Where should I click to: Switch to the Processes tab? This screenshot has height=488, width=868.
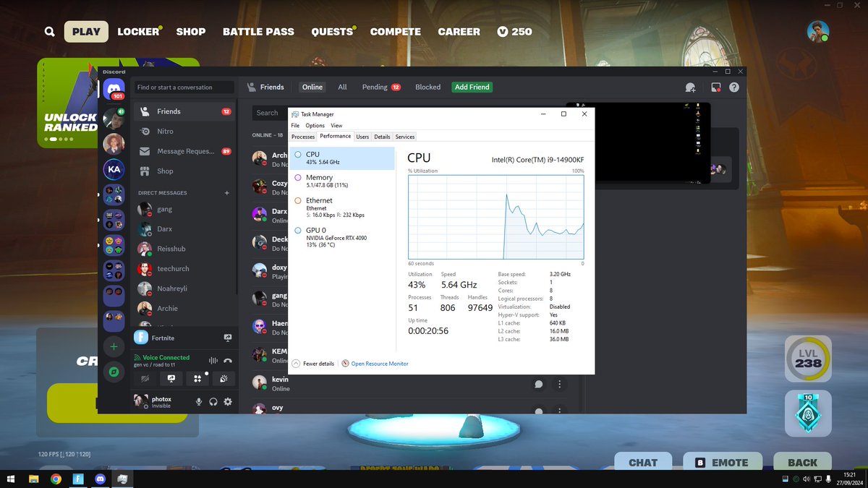coord(303,137)
